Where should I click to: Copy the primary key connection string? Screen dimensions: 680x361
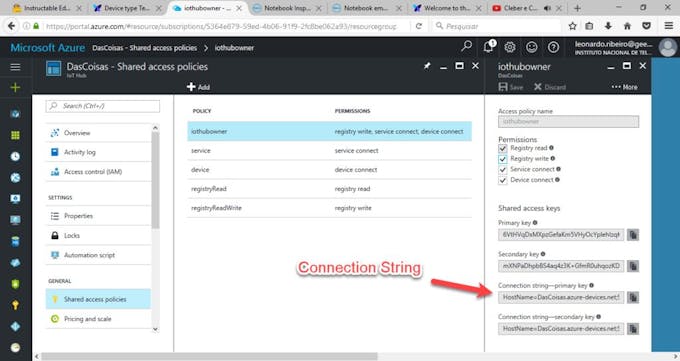(633, 297)
